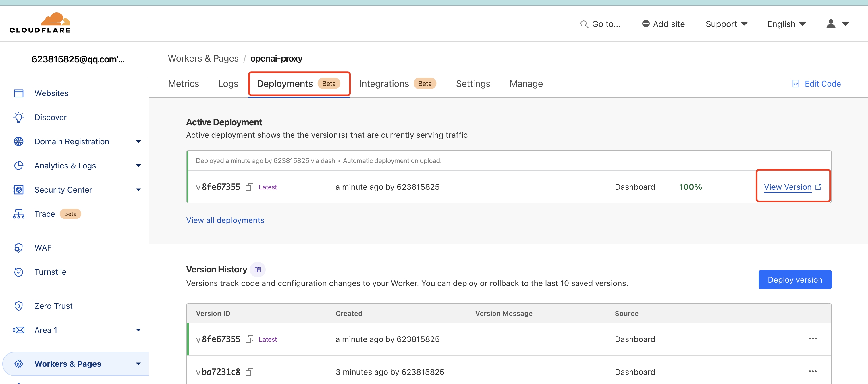Open actions menu for version 8fe67355

pos(813,339)
